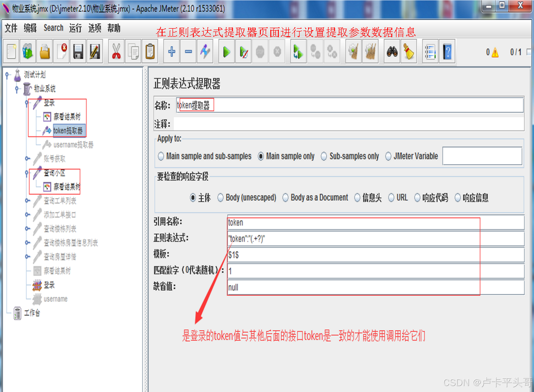Viewport: 534px width, 392px height.
Task: Click the Paste clipboard icon
Action: tap(150, 51)
